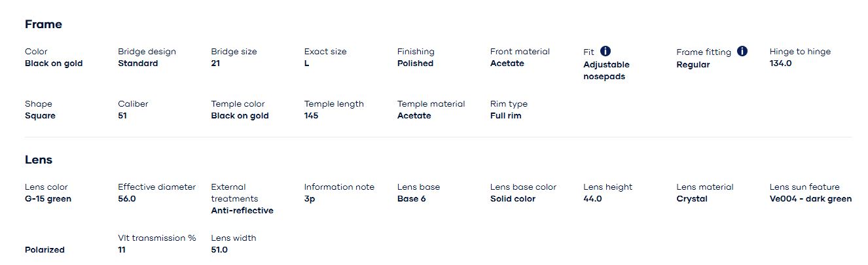Click the Effective diameter value 56.0
The image size is (868, 265).
[x=127, y=199]
